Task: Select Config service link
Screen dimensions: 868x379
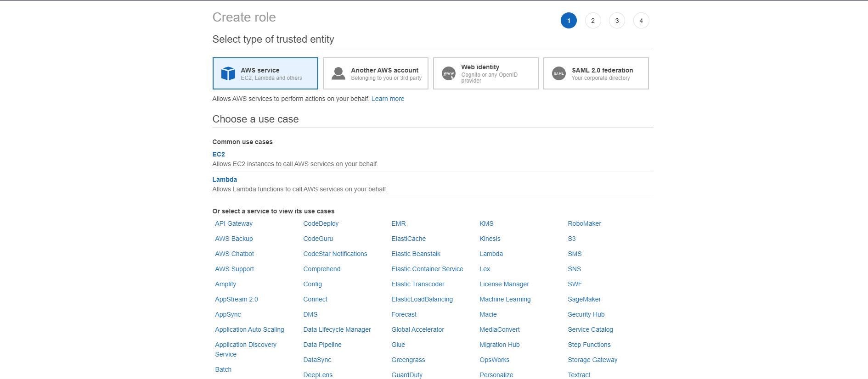Action: coord(313,284)
